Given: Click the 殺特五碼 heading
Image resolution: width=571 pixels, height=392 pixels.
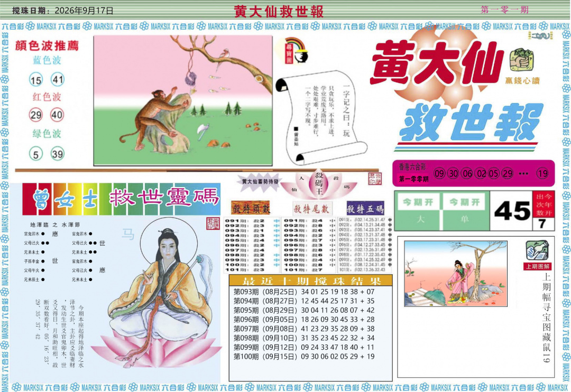Looking at the screenshot, I should tap(365, 208).
